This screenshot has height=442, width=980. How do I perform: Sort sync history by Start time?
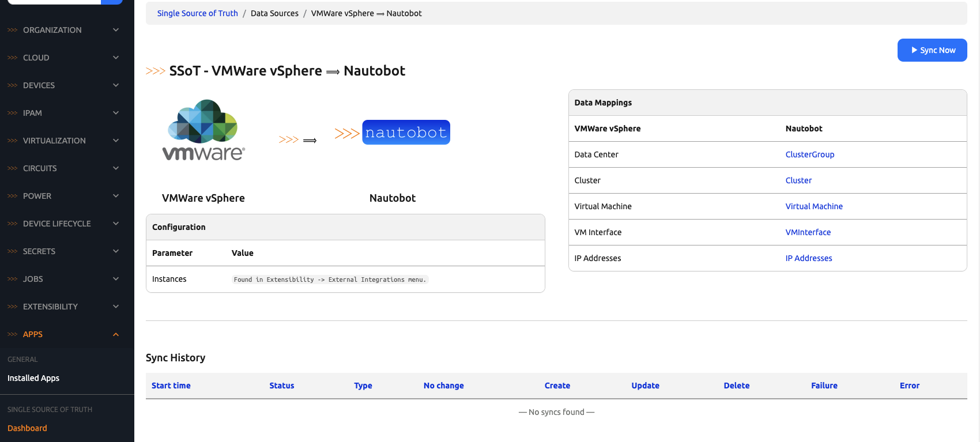click(x=171, y=386)
